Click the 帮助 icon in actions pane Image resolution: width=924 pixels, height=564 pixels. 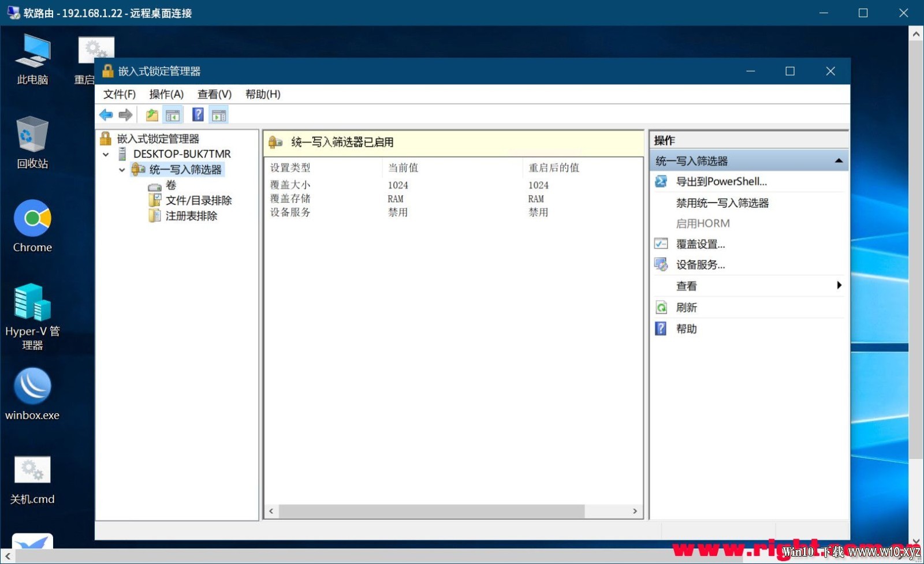point(661,329)
